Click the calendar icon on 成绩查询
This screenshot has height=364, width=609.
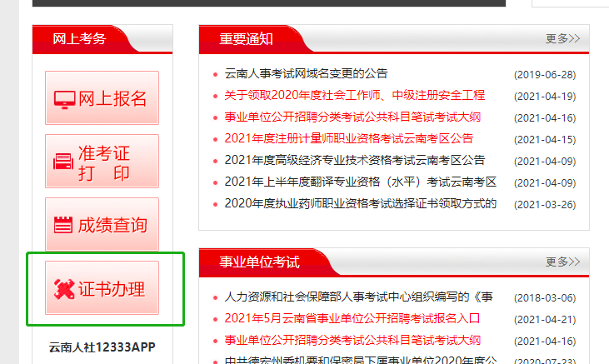tap(64, 225)
